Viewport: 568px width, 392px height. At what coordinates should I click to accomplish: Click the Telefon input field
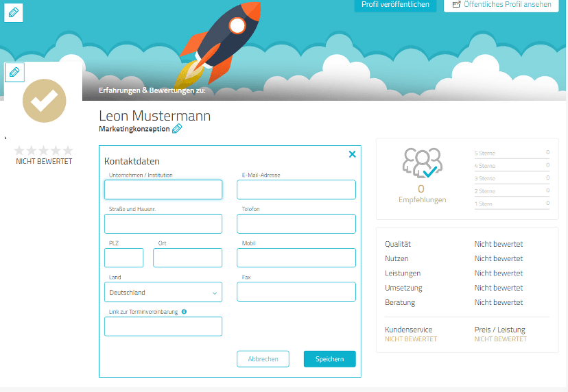(x=296, y=224)
